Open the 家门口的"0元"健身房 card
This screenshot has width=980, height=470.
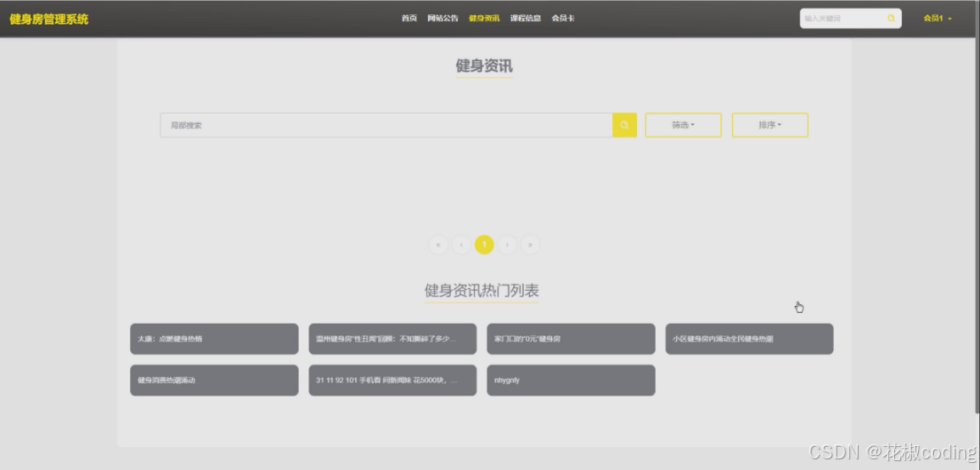pos(572,339)
